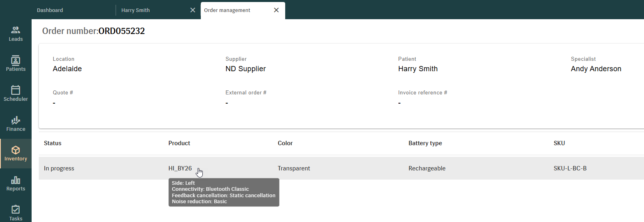Click the SKU column header
The image size is (644, 222).
559,143
